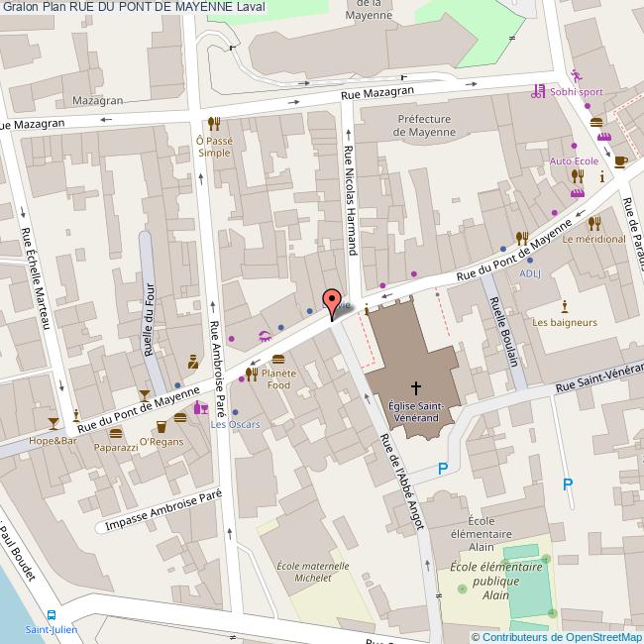The height and width of the screenshot is (644, 644).
Task: Click the Auto-Ecole label
Action: [x=573, y=160]
